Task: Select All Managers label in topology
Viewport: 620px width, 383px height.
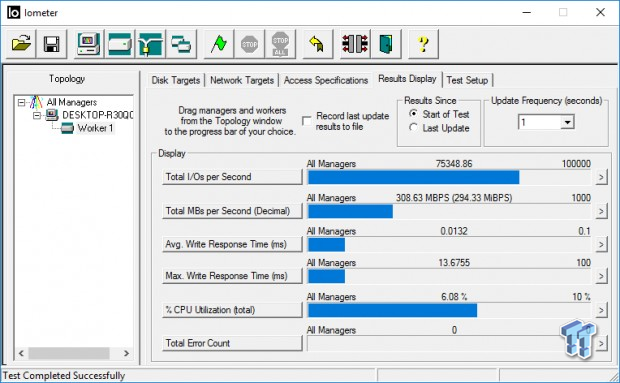Action: [x=72, y=102]
